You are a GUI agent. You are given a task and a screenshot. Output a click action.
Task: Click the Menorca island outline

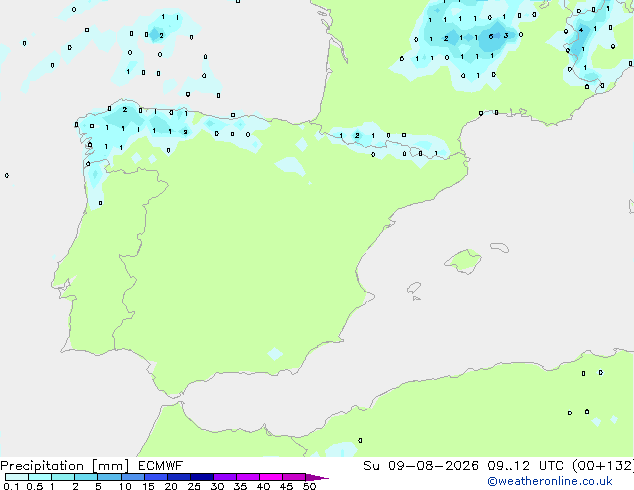click(500, 247)
